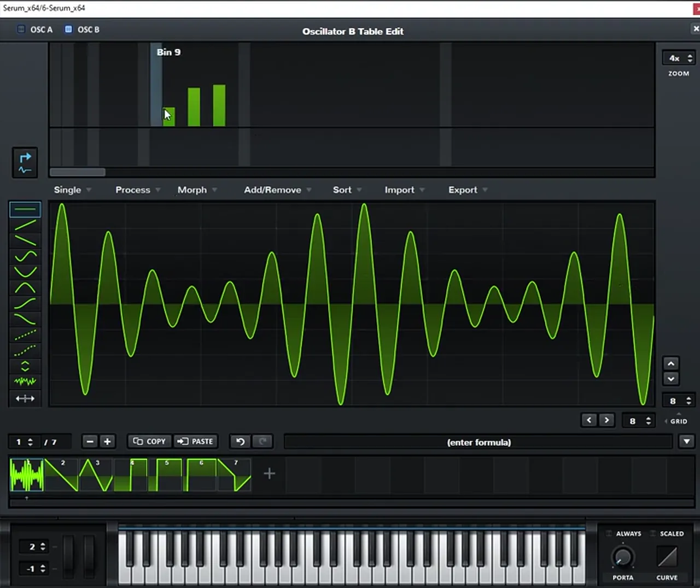Open the Process dropdown menu
This screenshot has width=700, height=588.
tap(138, 190)
